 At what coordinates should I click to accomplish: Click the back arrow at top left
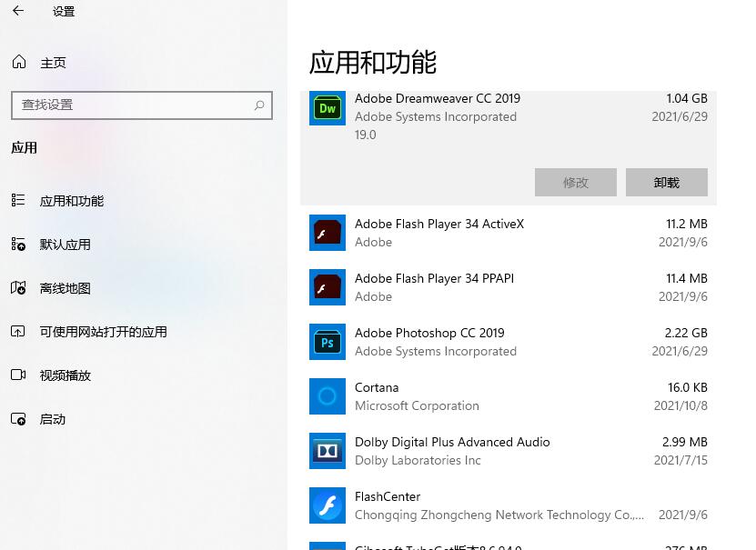[17, 12]
